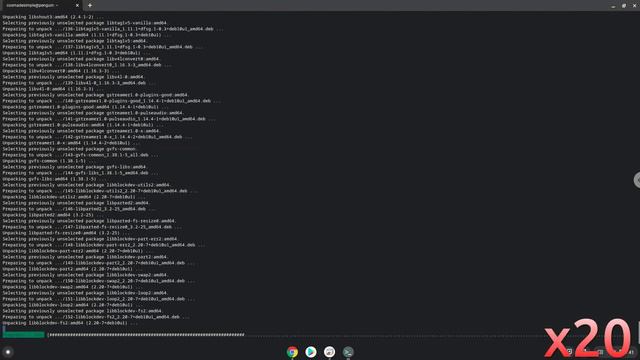Maximize or restore the Terminal window

pos(624,6)
